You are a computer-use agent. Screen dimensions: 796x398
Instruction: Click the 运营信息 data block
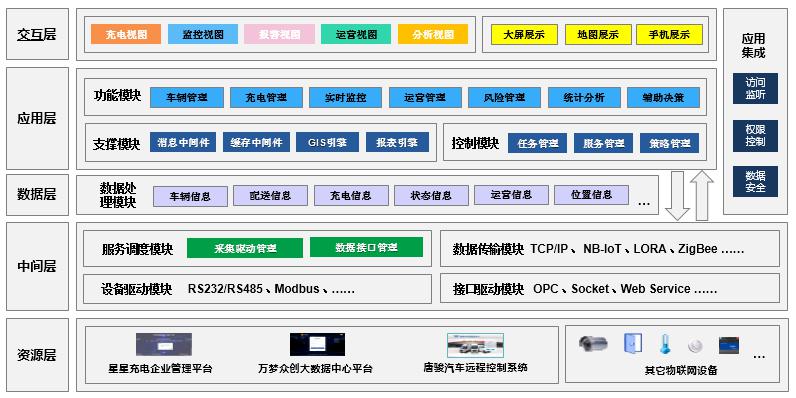pyautogui.click(x=511, y=195)
